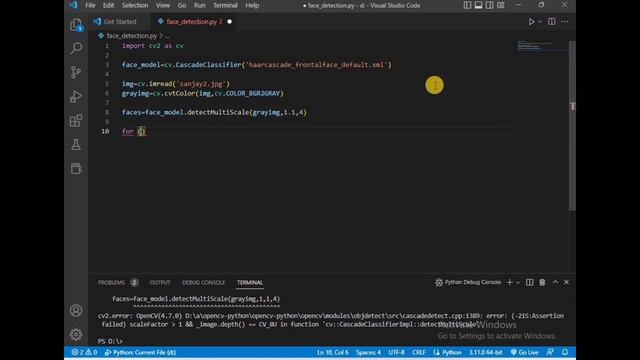Open the Testing flask view
Viewport: 640px width, 360px height.
[x=76, y=144]
